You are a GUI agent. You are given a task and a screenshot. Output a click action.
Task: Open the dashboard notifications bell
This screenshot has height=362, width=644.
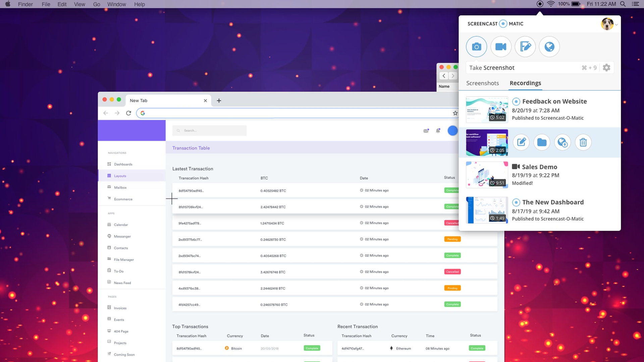pos(438,131)
